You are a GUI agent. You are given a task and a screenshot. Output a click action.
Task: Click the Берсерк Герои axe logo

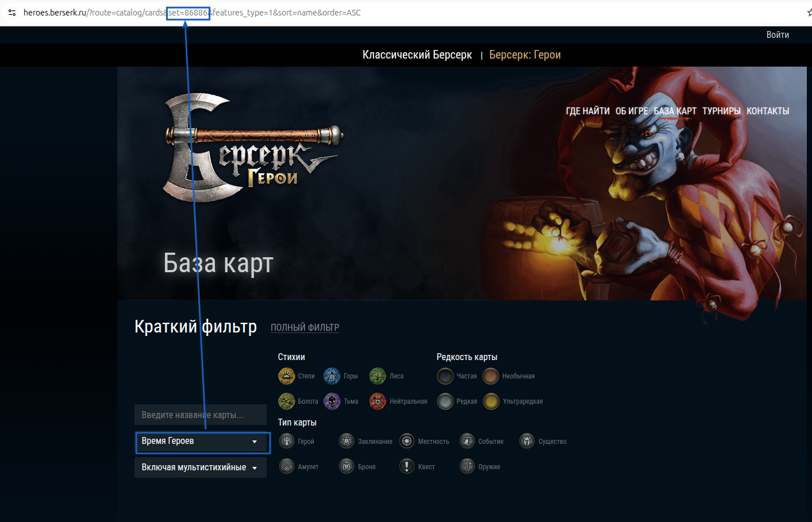click(x=253, y=148)
